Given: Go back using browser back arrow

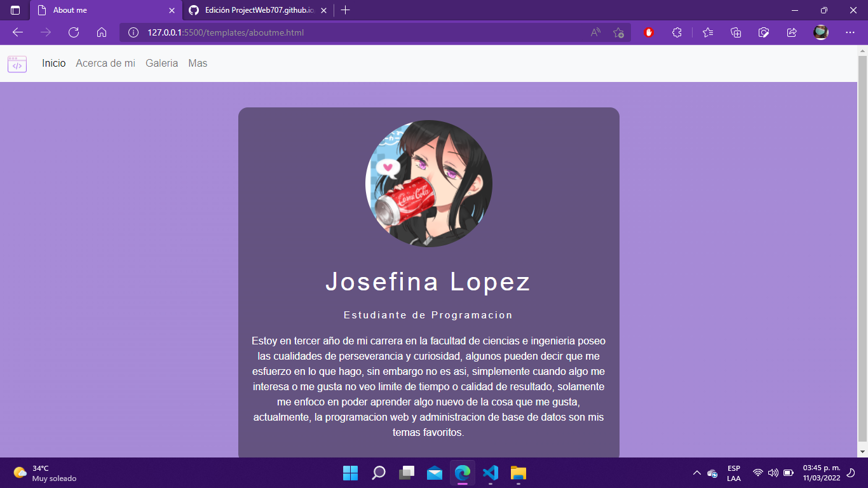Looking at the screenshot, I should click(x=18, y=32).
